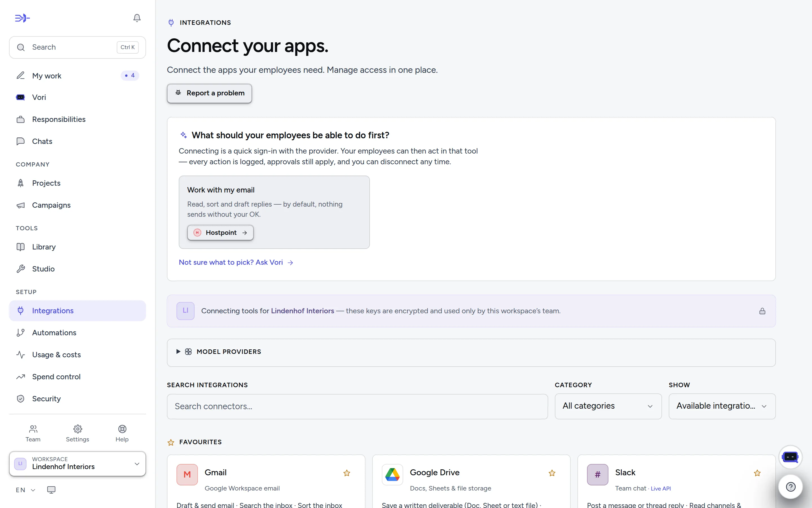812x508 pixels.
Task: Open the Vori chat assistant bubble
Action: coord(790,457)
